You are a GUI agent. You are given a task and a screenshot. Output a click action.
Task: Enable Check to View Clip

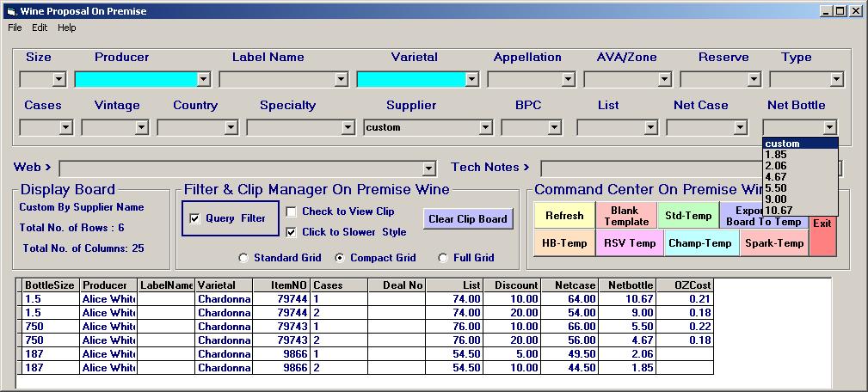291,211
